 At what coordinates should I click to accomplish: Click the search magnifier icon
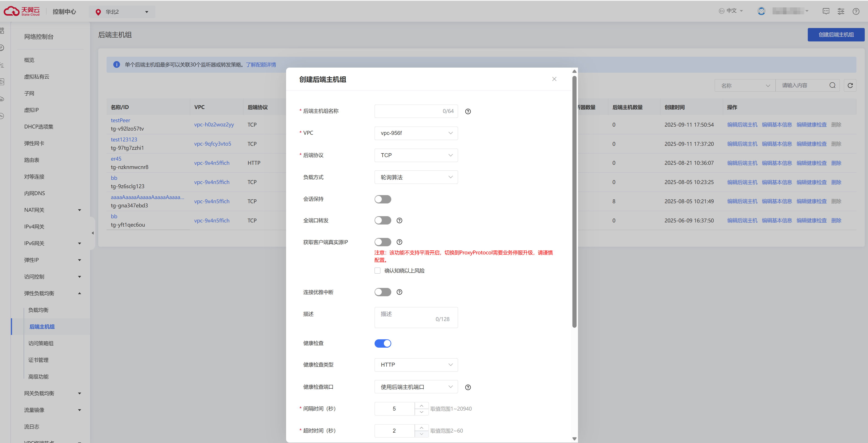point(832,85)
